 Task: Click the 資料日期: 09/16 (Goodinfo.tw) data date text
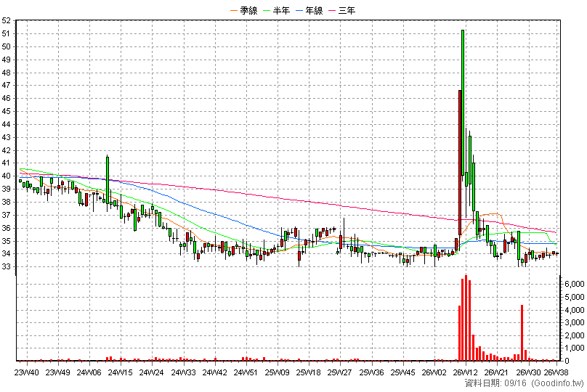(524, 383)
